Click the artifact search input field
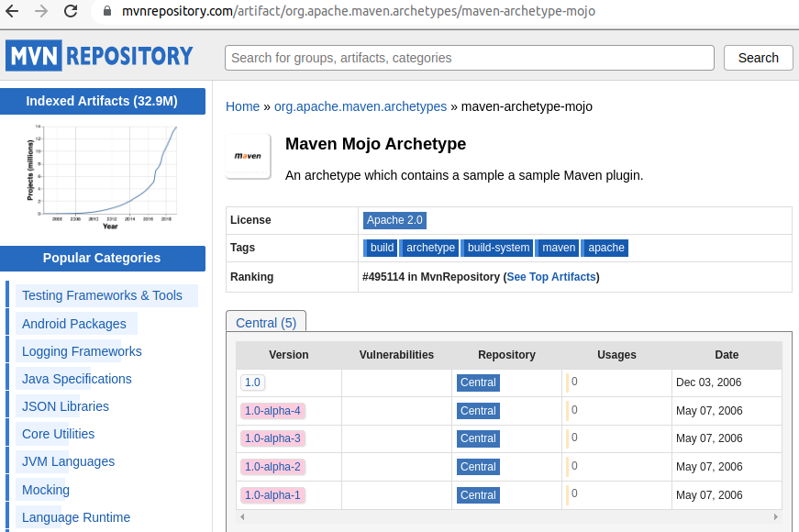 click(x=469, y=57)
